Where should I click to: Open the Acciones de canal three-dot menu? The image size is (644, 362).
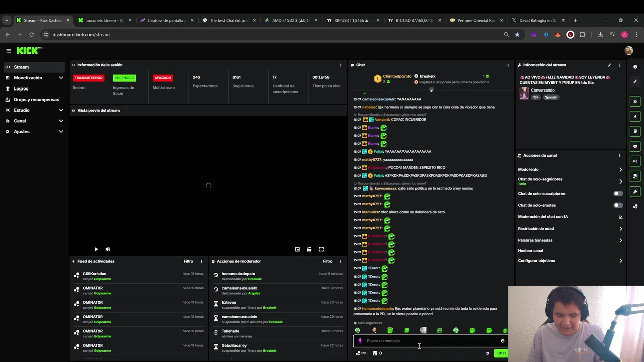pyautogui.click(x=619, y=155)
